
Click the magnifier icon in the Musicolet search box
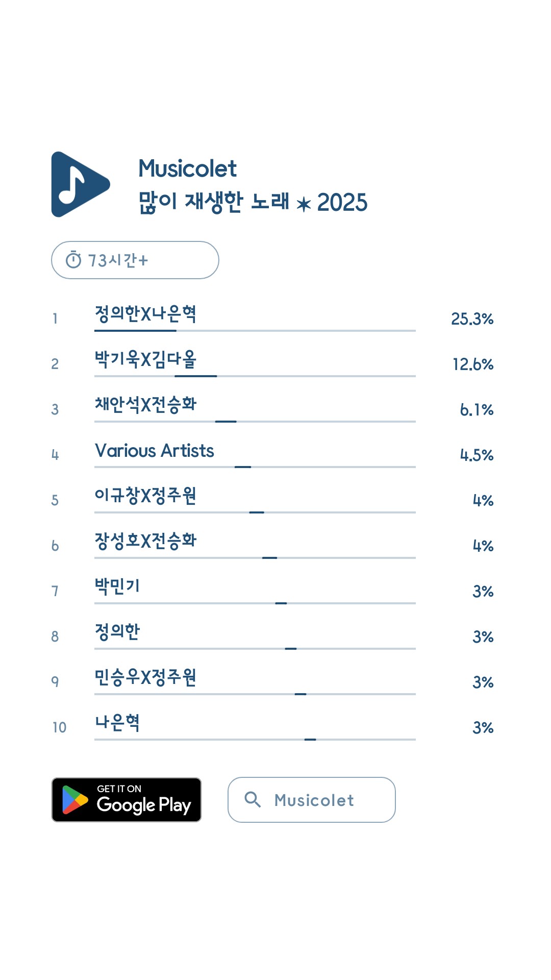coord(253,799)
